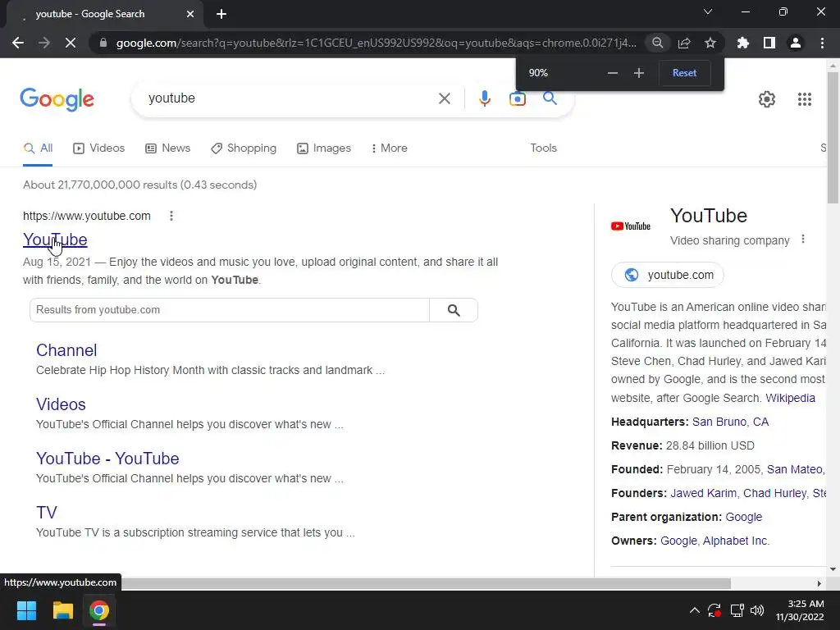Open the Google apps grid
Viewport: 840px width, 630px height.
pos(805,99)
